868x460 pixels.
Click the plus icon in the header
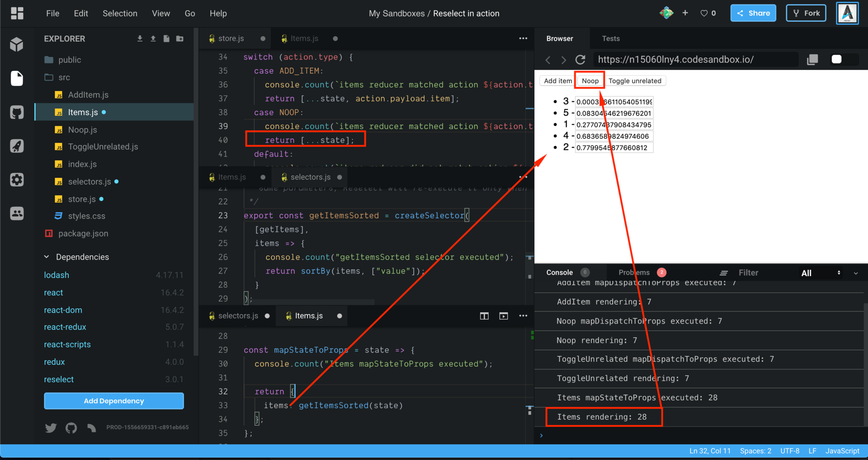(685, 13)
